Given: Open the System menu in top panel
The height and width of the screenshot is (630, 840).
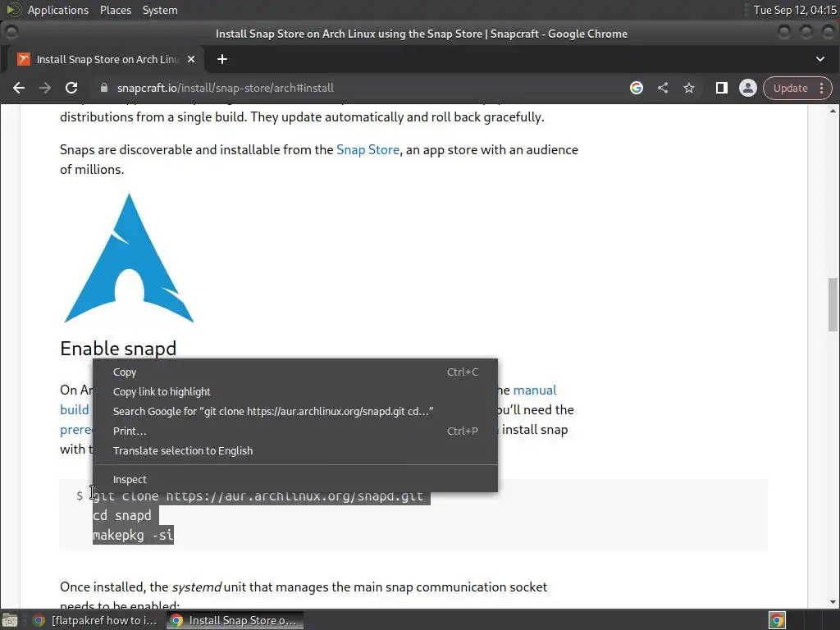Looking at the screenshot, I should (x=160, y=10).
